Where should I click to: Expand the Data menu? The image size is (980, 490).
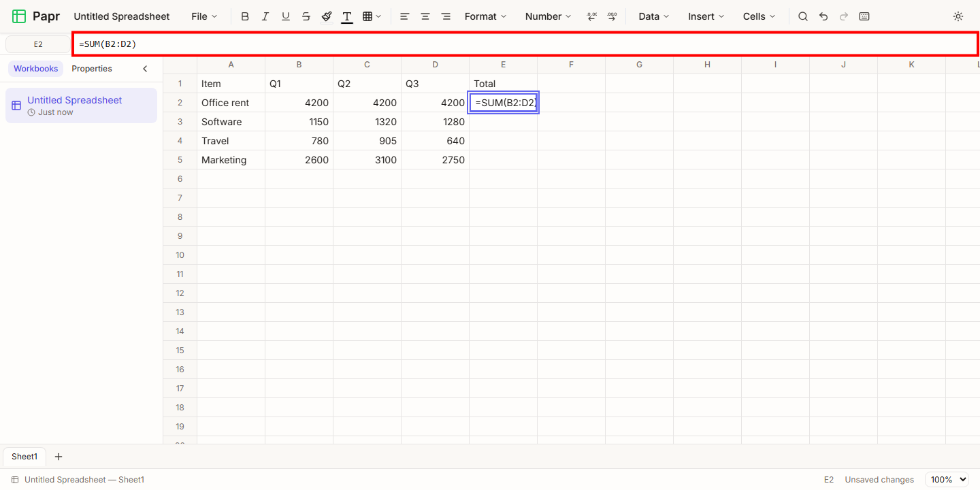pyautogui.click(x=654, y=16)
